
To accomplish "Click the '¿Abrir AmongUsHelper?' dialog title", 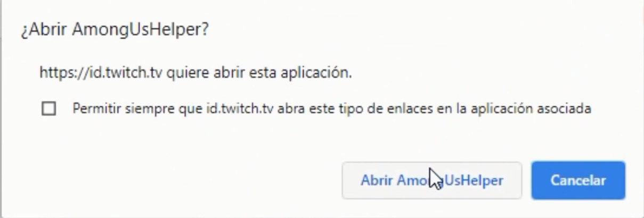I will 115,30.
